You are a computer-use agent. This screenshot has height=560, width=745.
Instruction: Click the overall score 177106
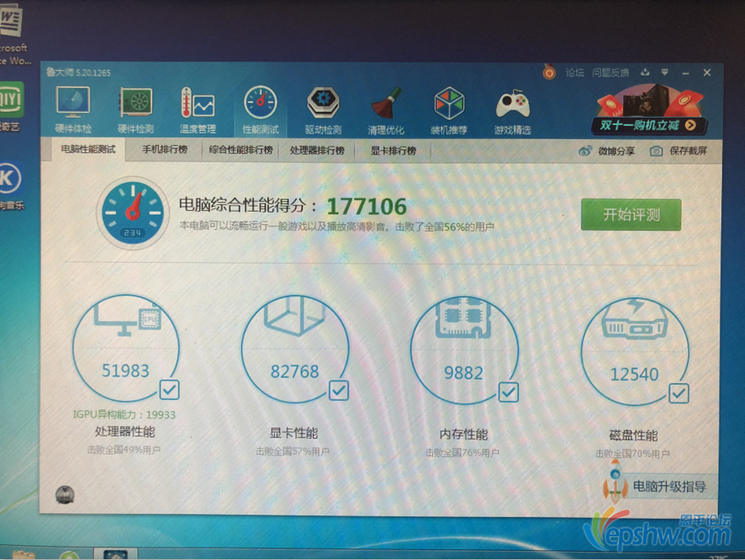(x=367, y=207)
